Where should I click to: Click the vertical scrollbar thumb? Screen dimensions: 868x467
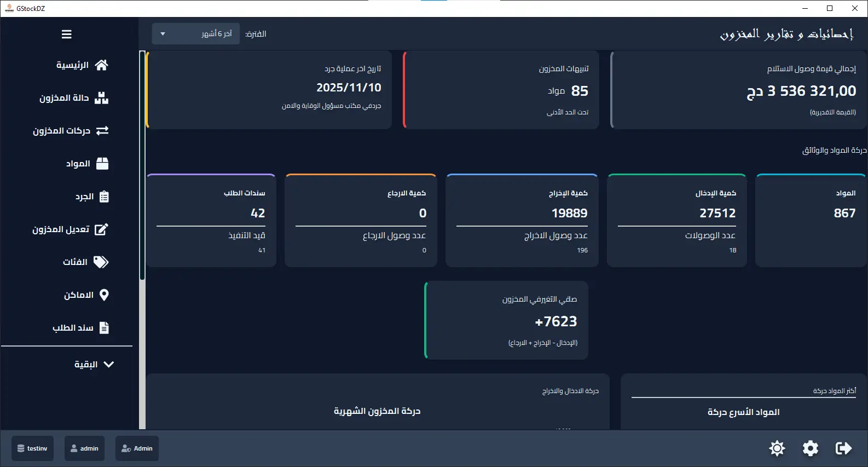(142, 166)
